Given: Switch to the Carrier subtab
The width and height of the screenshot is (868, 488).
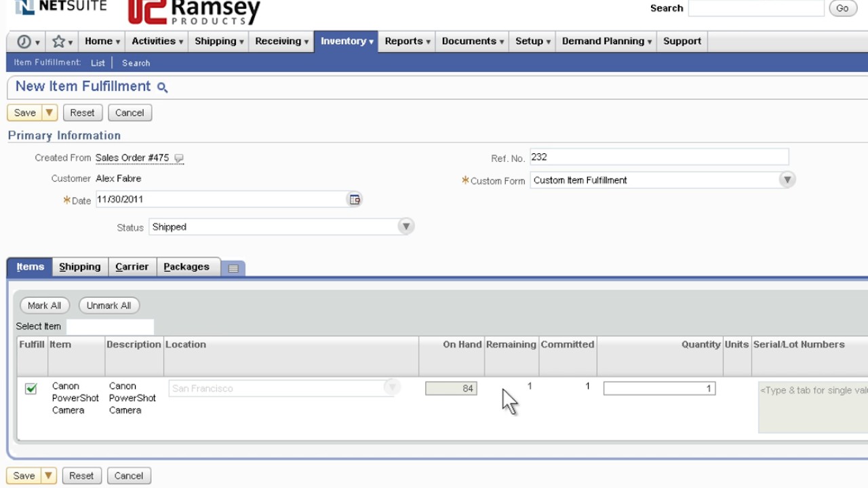Looking at the screenshot, I should click(x=132, y=267).
